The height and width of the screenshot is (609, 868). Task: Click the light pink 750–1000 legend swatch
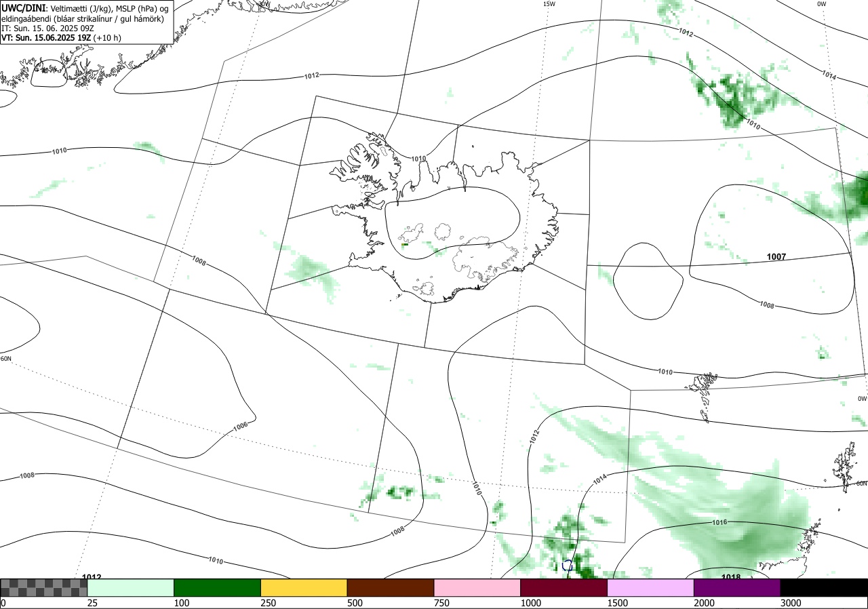(477, 587)
